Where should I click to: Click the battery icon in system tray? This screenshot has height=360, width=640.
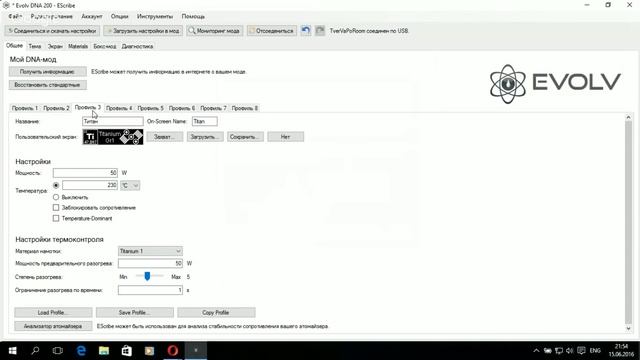pyautogui.click(x=548, y=351)
